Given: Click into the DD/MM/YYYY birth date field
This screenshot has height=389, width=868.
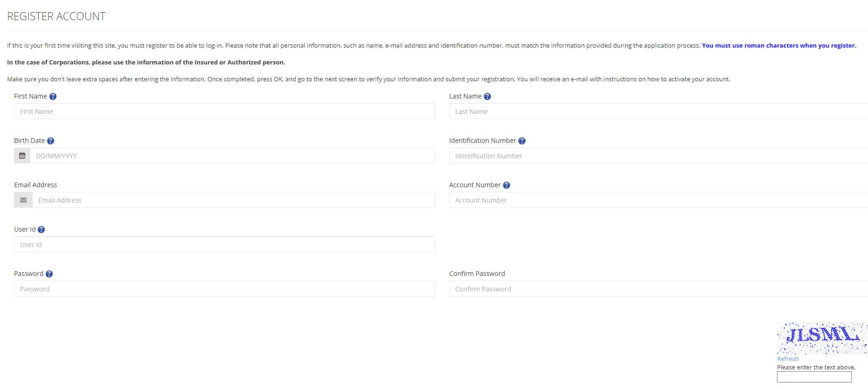Looking at the screenshot, I should coord(232,156).
